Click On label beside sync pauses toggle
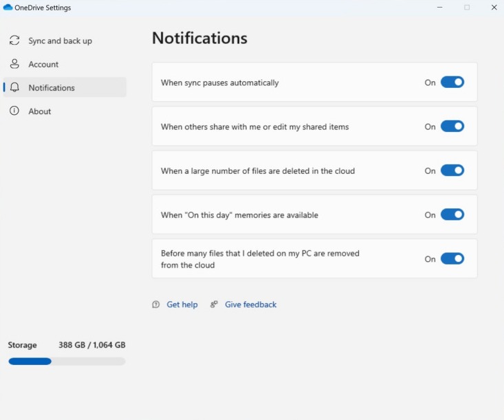The width and height of the screenshot is (504, 420). 430,82
